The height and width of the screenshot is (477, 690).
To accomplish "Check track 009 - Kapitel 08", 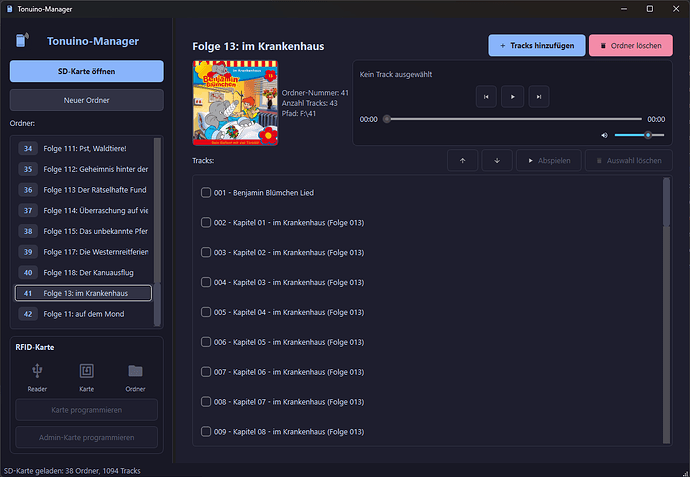I will point(206,432).
